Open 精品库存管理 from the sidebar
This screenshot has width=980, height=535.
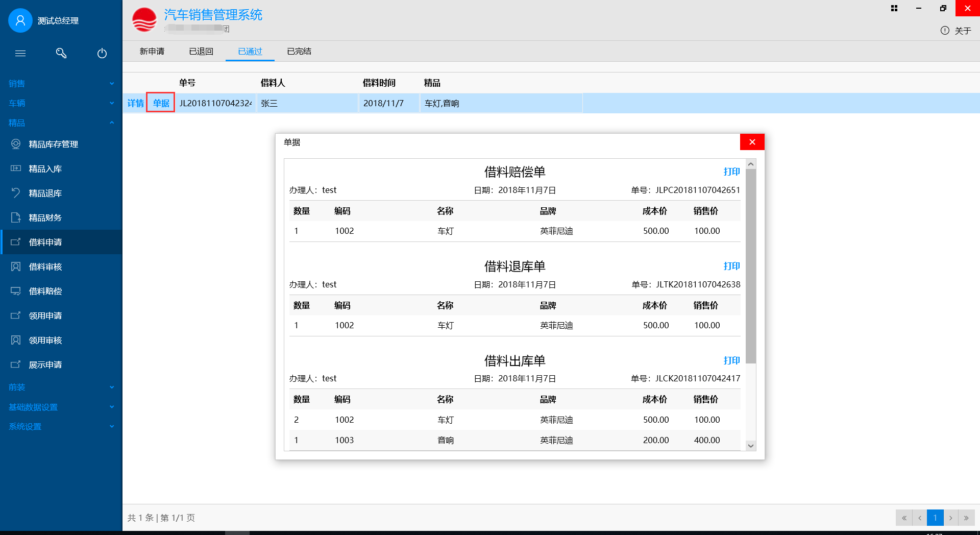53,144
